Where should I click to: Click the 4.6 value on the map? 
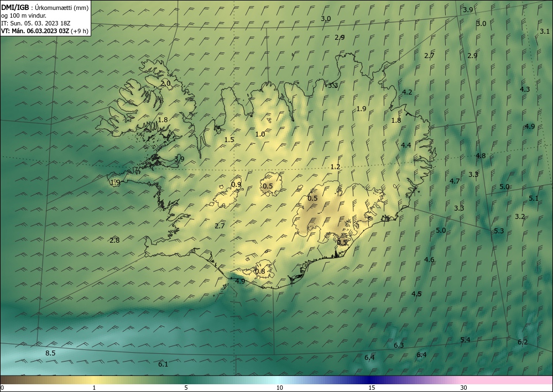click(429, 260)
